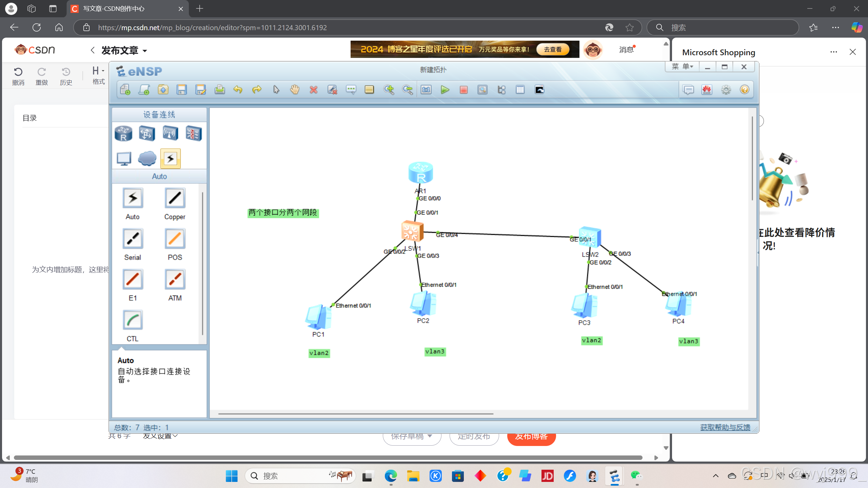Click the zoom in magnifier icon

[389, 90]
